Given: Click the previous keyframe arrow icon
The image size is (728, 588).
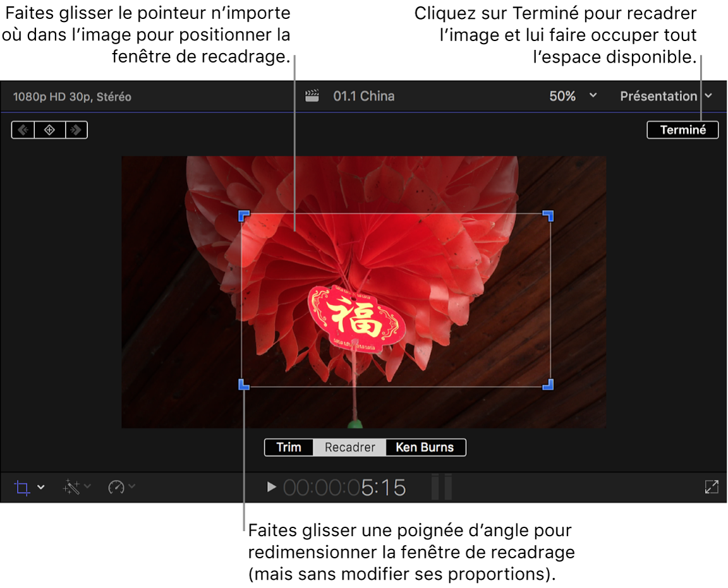Looking at the screenshot, I should (x=23, y=129).
